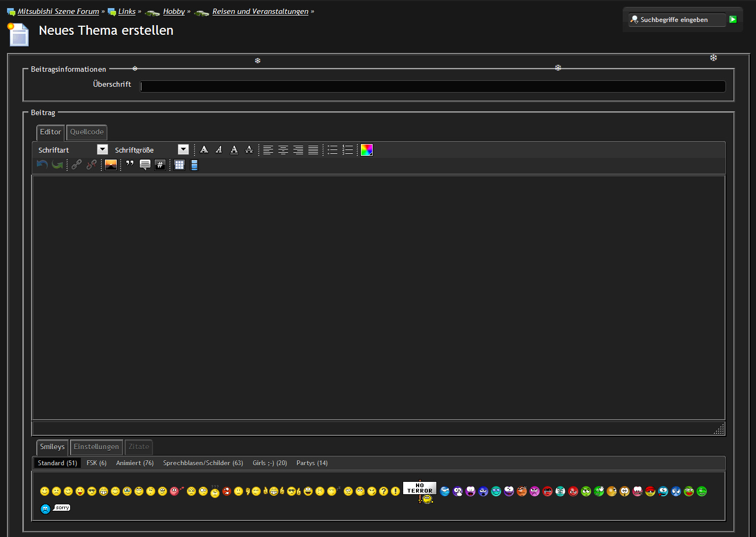The image size is (756, 537).
Task: Insert code block with hash icon
Action: [160, 165]
